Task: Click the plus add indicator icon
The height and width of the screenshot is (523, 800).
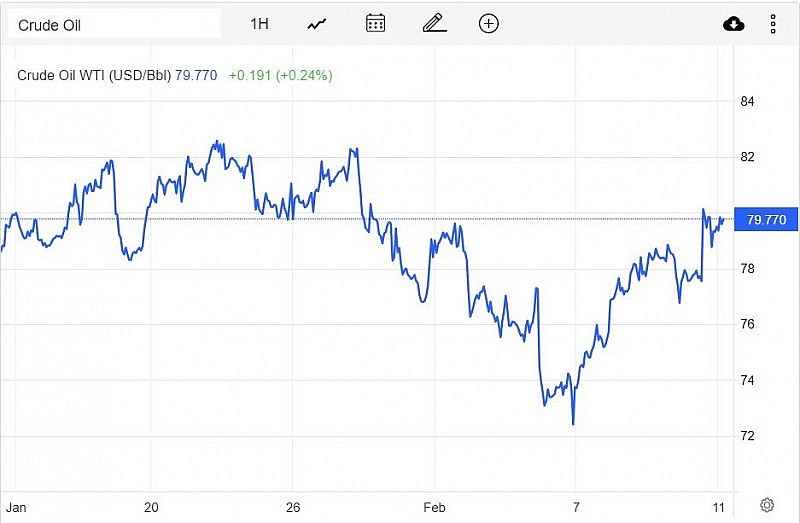Action: tap(489, 23)
